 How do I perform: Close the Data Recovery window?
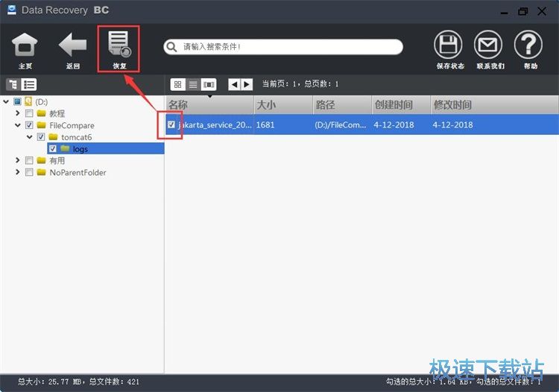point(542,11)
